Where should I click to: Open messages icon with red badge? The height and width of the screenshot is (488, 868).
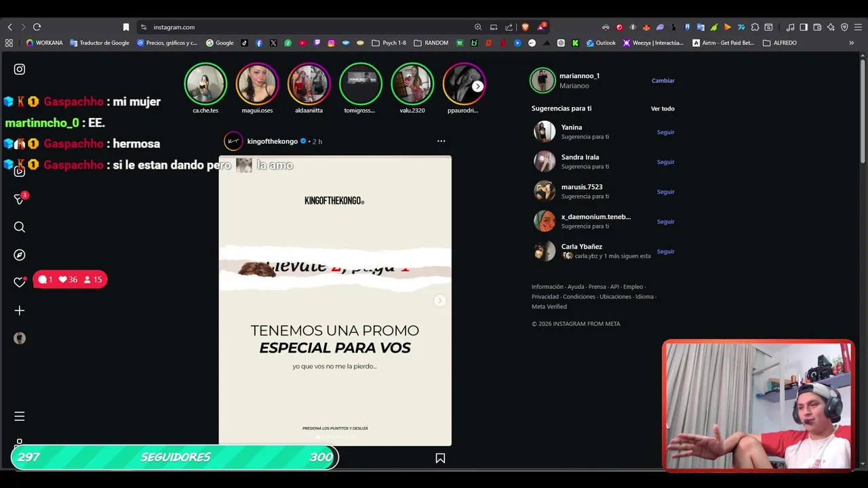click(x=20, y=199)
